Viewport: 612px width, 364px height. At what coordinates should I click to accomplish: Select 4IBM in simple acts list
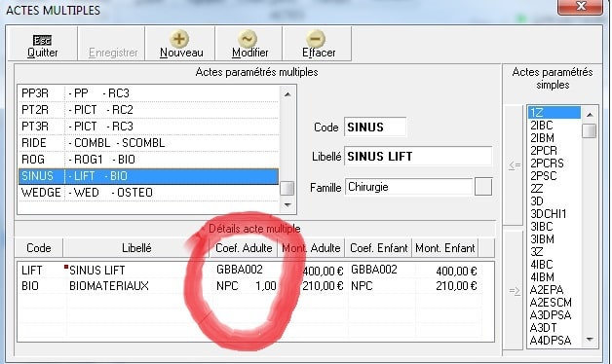pos(555,277)
